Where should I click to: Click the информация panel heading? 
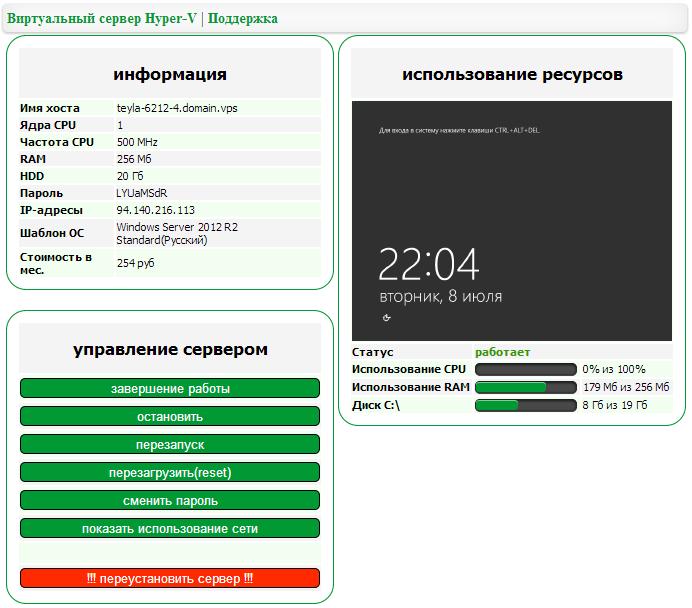click(170, 74)
